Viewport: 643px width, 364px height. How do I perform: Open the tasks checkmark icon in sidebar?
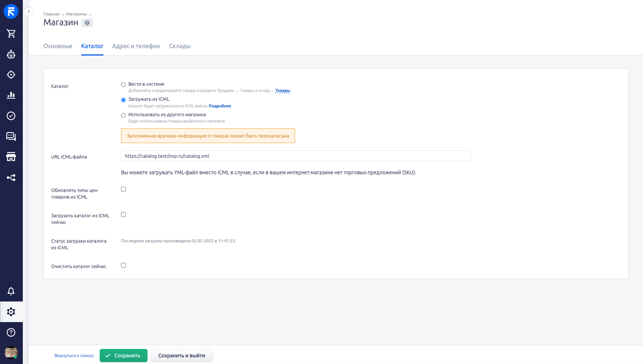coord(11,116)
